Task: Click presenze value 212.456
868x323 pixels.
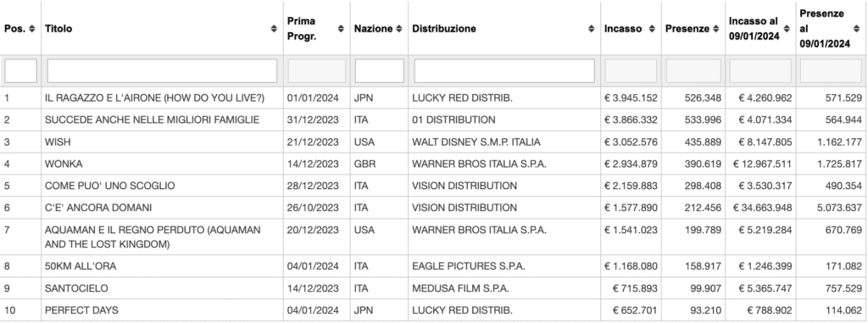Action: 703,208
